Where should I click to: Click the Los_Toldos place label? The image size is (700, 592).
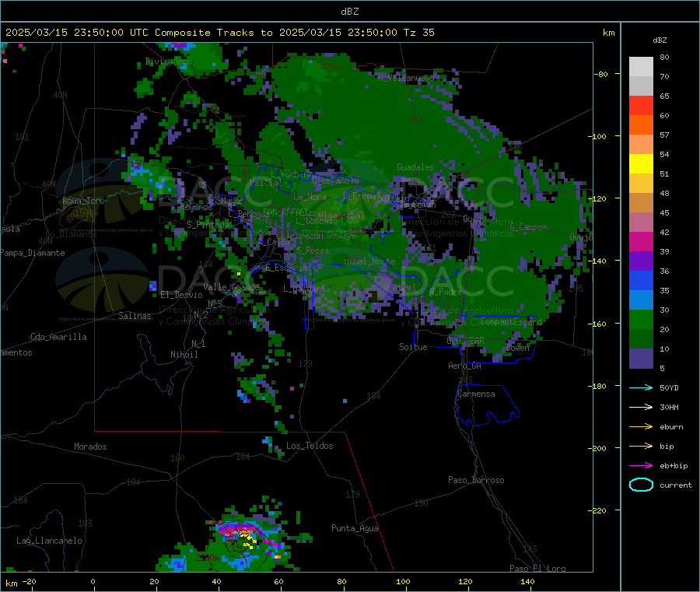pyautogui.click(x=310, y=446)
